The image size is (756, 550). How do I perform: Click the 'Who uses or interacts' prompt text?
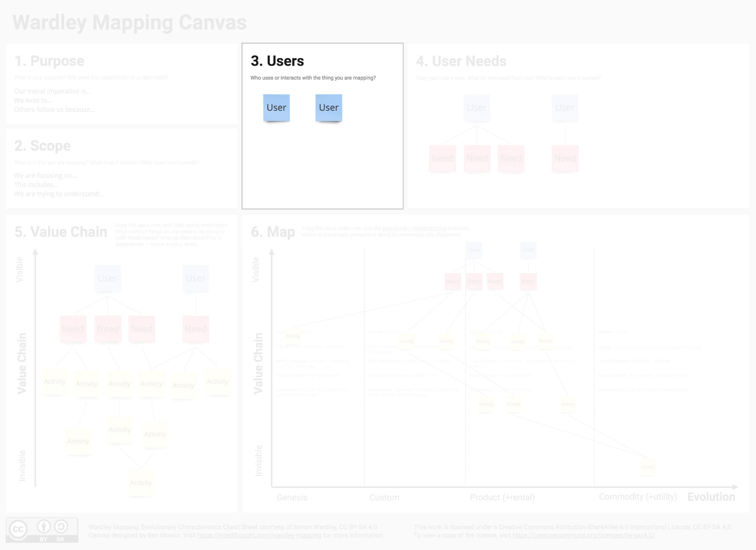click(x=313, y=78)
